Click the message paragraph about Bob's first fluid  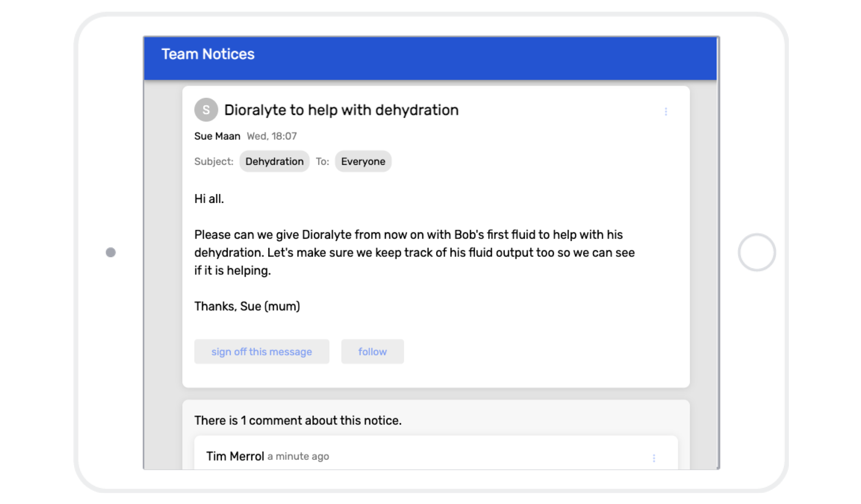[x=414, y=253]
